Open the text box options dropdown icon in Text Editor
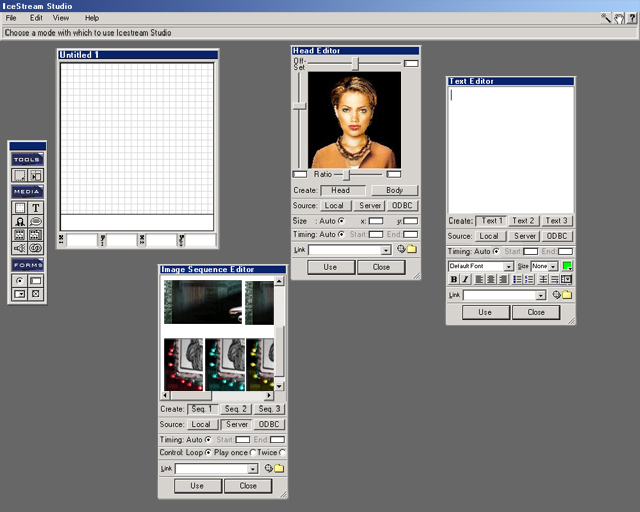Viewport: 640px width, 512px height. click(x=567, y=280)
